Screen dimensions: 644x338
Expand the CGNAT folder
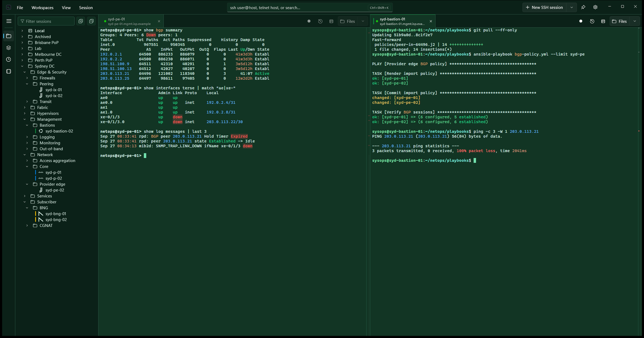(x=27, y=226)
